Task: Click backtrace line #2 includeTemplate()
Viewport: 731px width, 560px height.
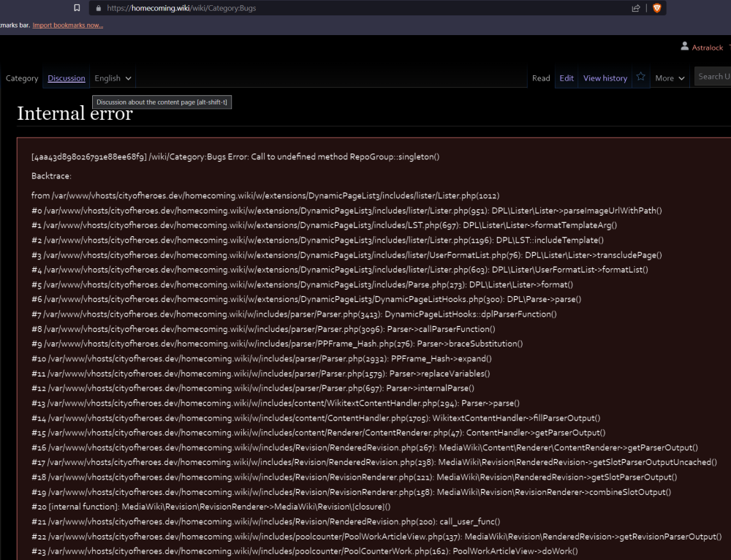Action: (317, 240)
